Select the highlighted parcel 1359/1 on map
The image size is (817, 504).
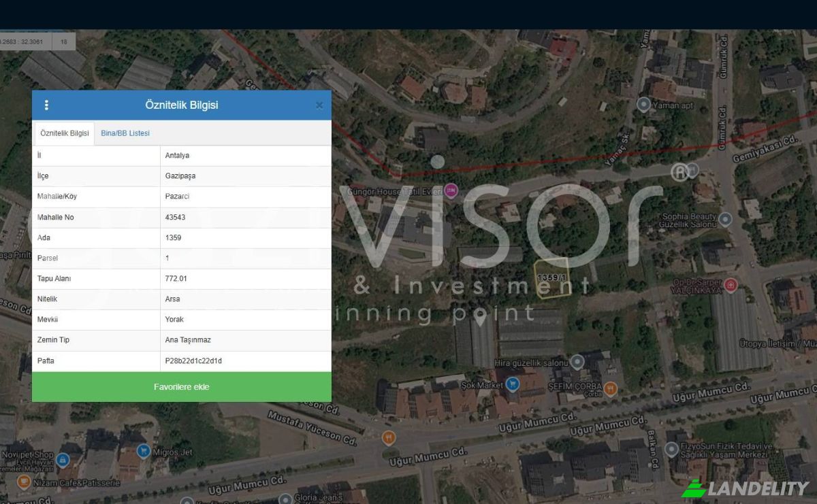click(552, 278)
